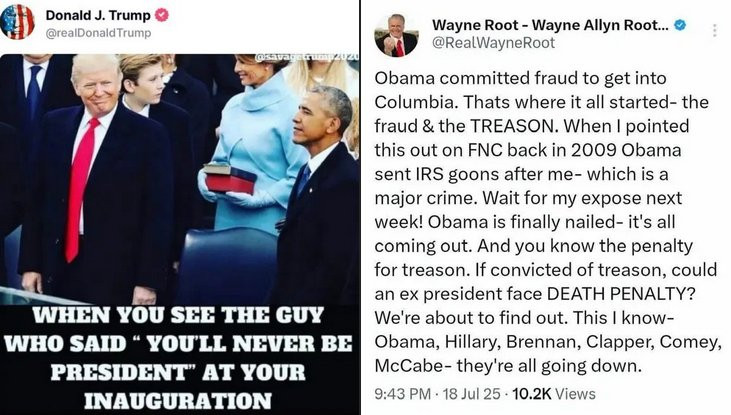Click the 18 Jul 25 post date
This screenshot has width=731, height=415.
(x=471, y=394)
